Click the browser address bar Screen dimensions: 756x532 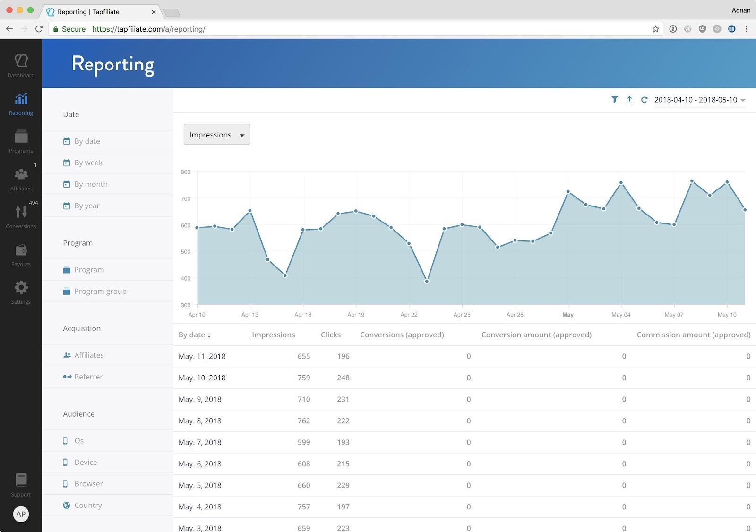[350, 29]
